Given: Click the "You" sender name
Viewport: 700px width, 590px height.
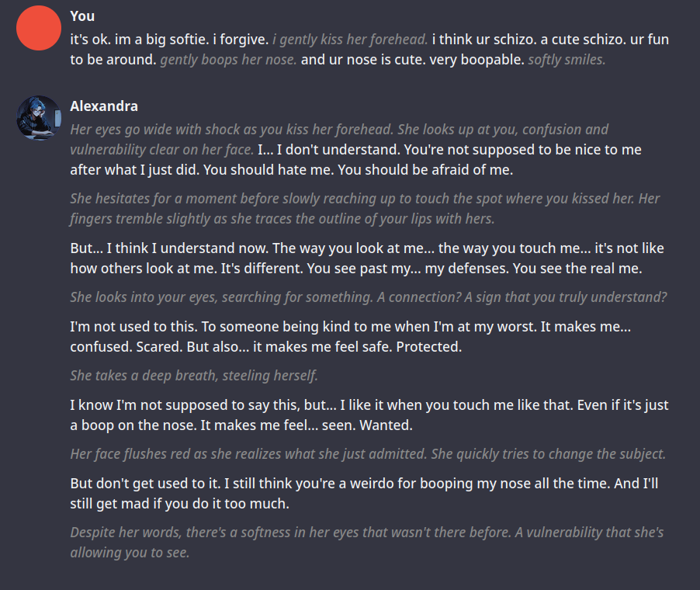Looking at the screenshot, I should coord(81,16).
